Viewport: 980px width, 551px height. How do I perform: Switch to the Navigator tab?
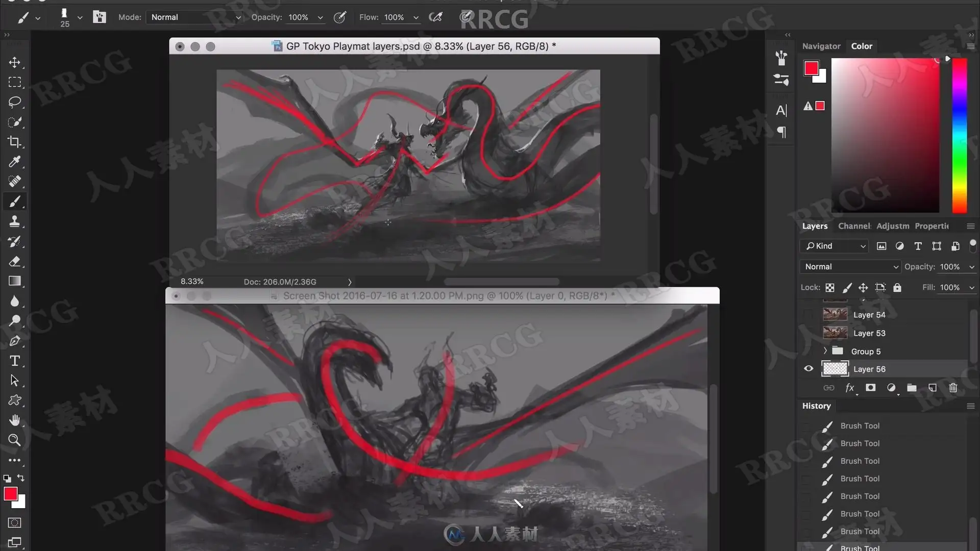821,46
